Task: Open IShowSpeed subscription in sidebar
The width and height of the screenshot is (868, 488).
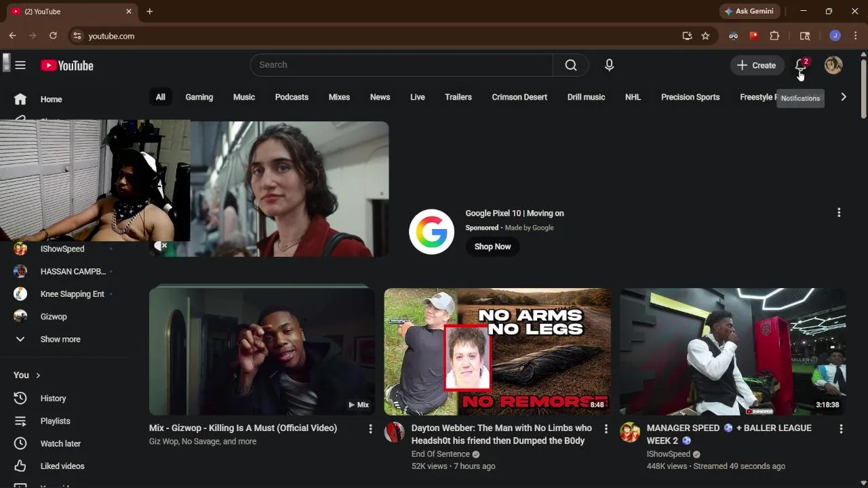Action: (x=62, y=249)
